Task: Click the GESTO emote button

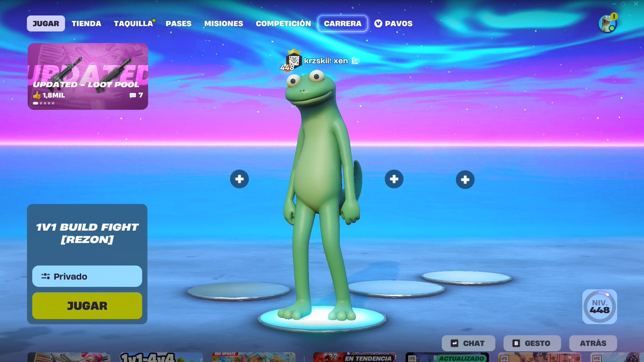Action: pos(532,343)
